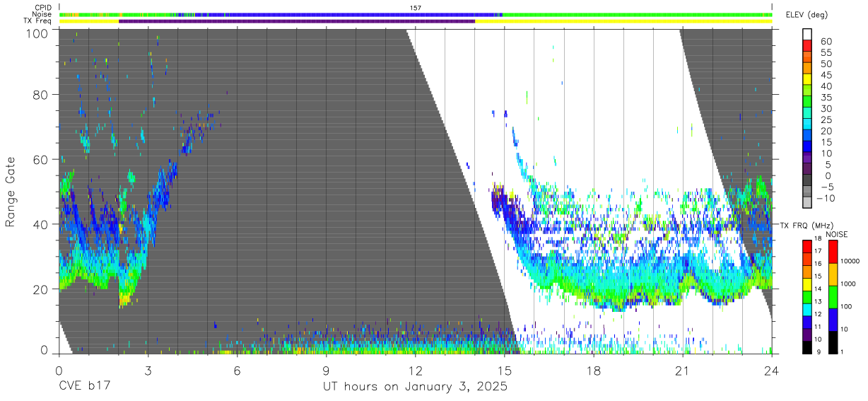
Task: Click the y-axis tick label '40'
Action: tap(41, 225)
